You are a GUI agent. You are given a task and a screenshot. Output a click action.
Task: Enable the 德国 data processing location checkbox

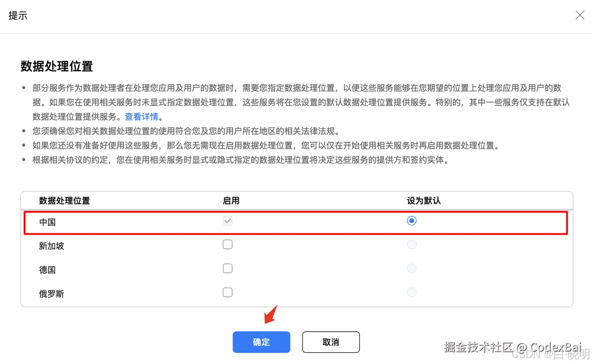(x=228, y=268)
